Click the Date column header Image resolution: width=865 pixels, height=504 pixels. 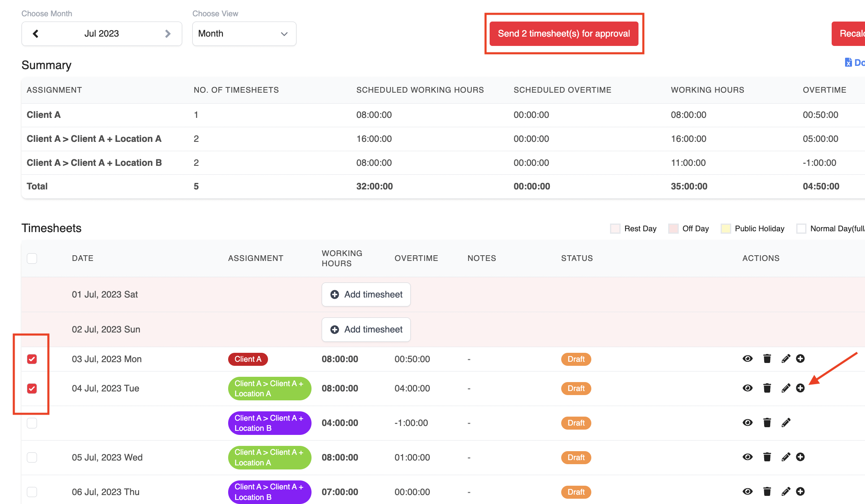[83, 258]
